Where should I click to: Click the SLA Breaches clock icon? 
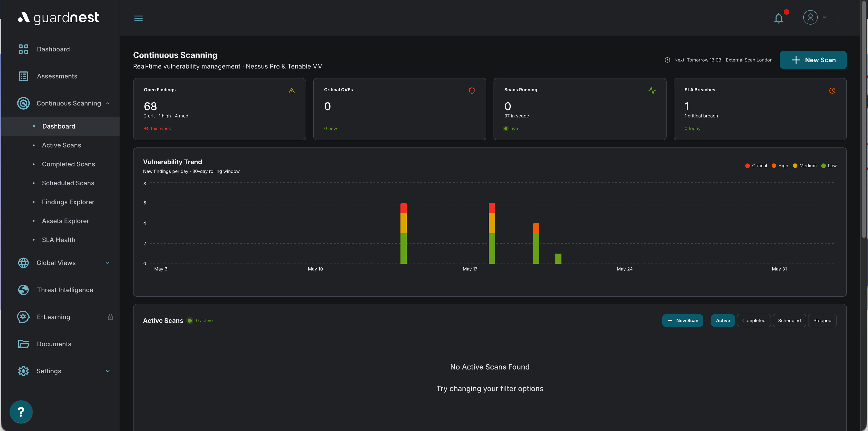tap(832, 91)
